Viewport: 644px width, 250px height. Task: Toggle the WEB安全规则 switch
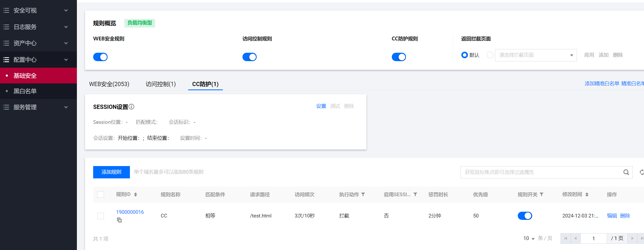pos(100,57)
